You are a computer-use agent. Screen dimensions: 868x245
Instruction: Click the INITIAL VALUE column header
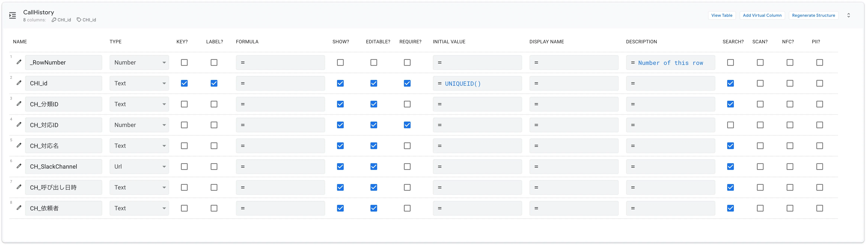tap(449, 42)
